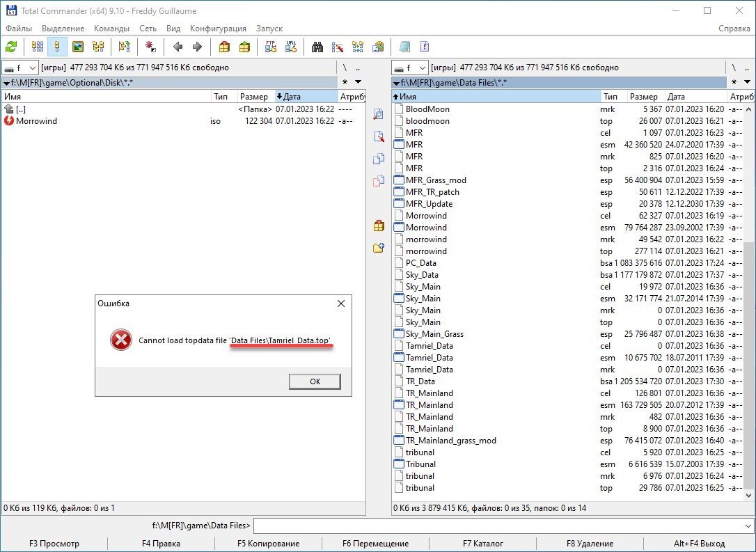Go forward using right arrow icon
This screenshot has height=552, width=756.
tap(197, 47)
